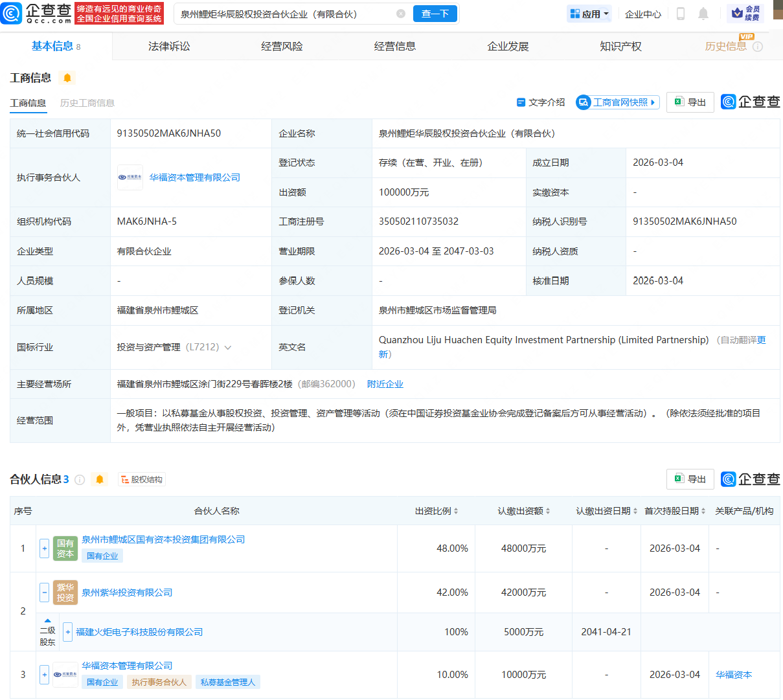Expand 投资与资产管理 industry dropdown

(x=228, y=348)
